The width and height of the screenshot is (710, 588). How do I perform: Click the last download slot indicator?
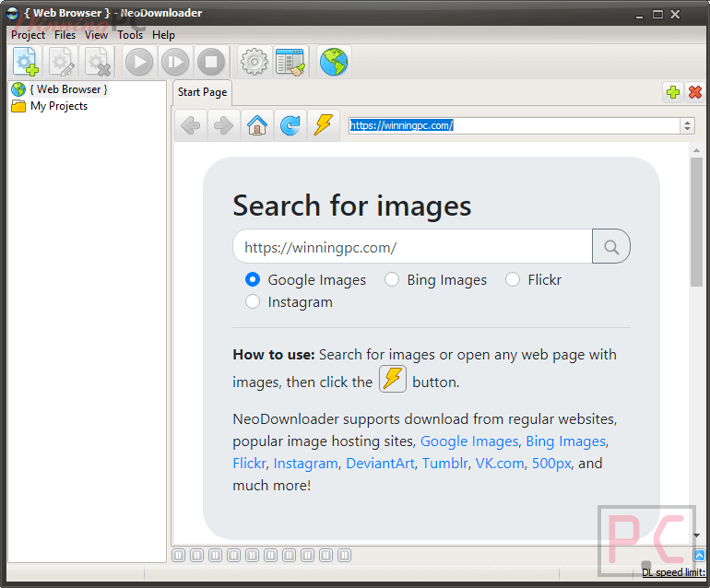point(344,555)
